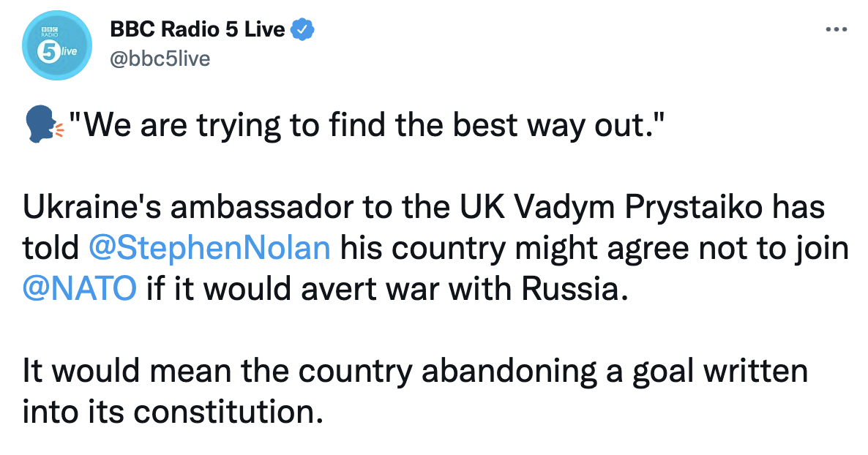Open the "BBC Radio 5 Live" display name
868x455 pixels.
pos(197,29)
